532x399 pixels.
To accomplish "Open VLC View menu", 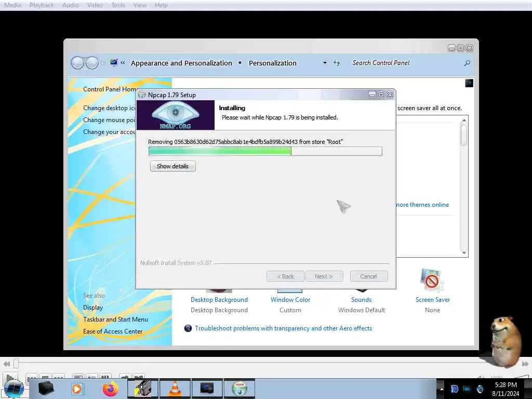I will pos(140,5).
